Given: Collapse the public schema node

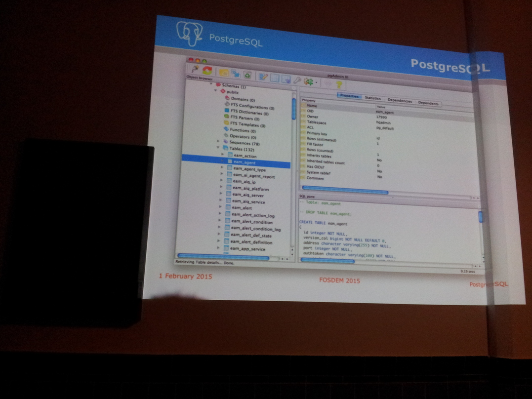Looking at the screenshot, I should point(216,91).
